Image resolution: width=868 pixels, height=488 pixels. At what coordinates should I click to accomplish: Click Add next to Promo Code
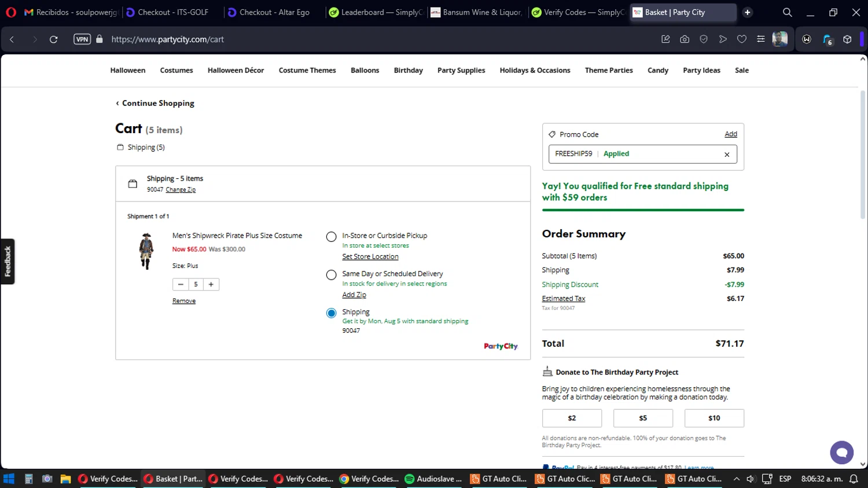[731, 134]
